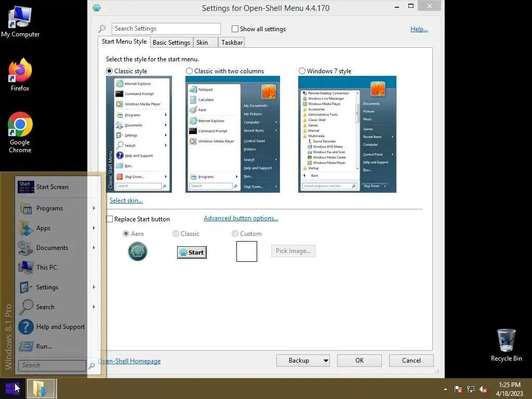Click into the Search Settings input field
This screenshot has height=399, width=532.
pyautogui.click(x=166, y=29)
